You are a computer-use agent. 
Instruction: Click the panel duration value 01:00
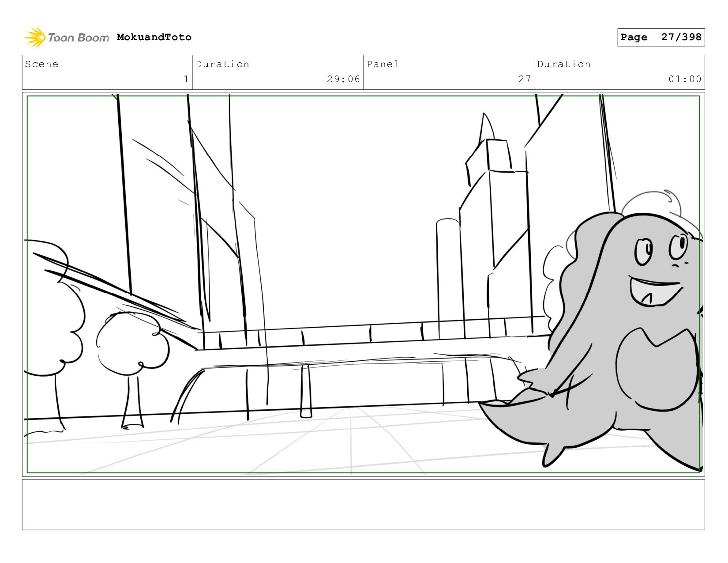[685, 79]
